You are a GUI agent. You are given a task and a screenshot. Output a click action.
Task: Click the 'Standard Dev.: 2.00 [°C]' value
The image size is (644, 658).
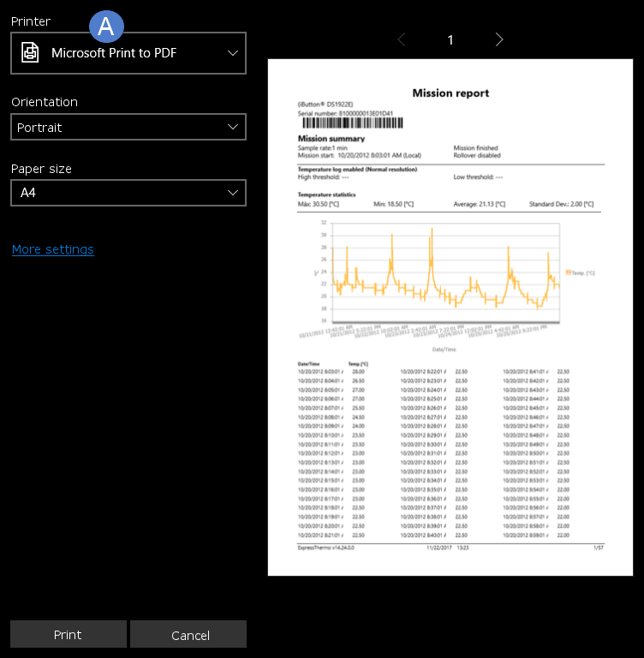click(x=561, y=204)
